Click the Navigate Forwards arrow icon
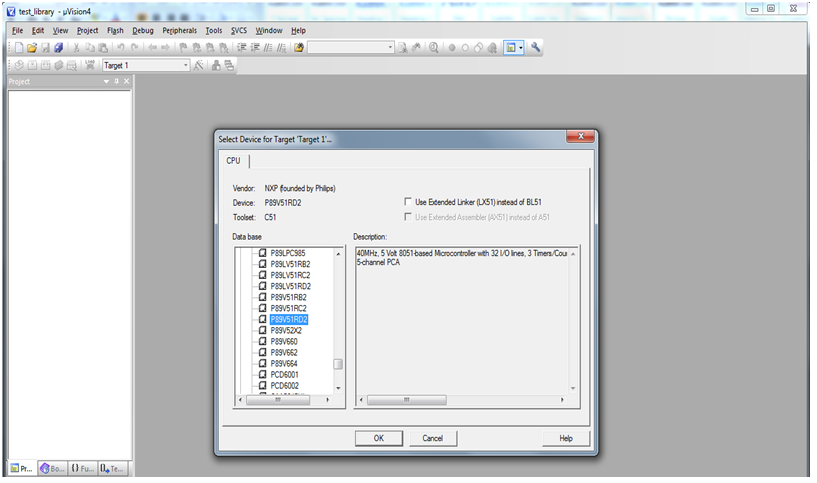The width and height of the screenshot is (817, 483). 165,48
